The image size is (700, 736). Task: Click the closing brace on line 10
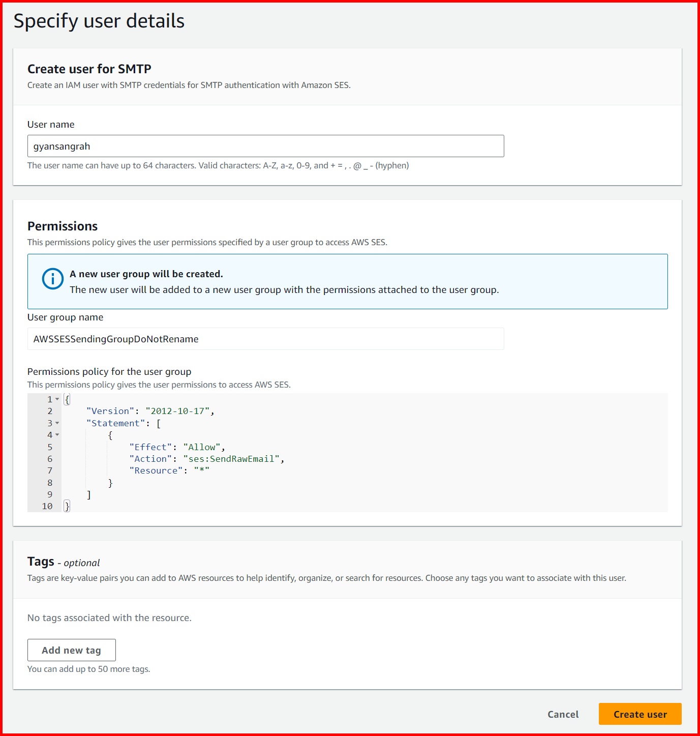[67, 506]
